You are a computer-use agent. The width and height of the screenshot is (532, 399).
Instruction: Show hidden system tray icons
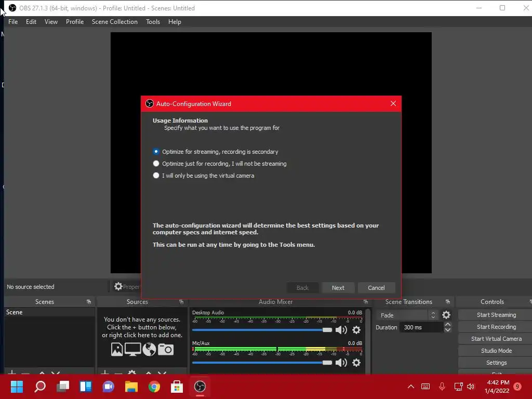411,387
